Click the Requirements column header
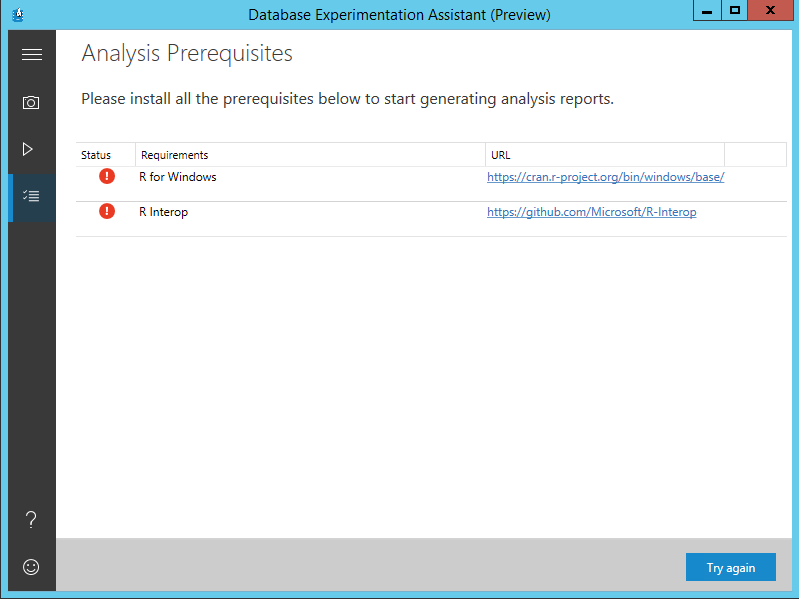799x599 pixels. coord(175,155)
